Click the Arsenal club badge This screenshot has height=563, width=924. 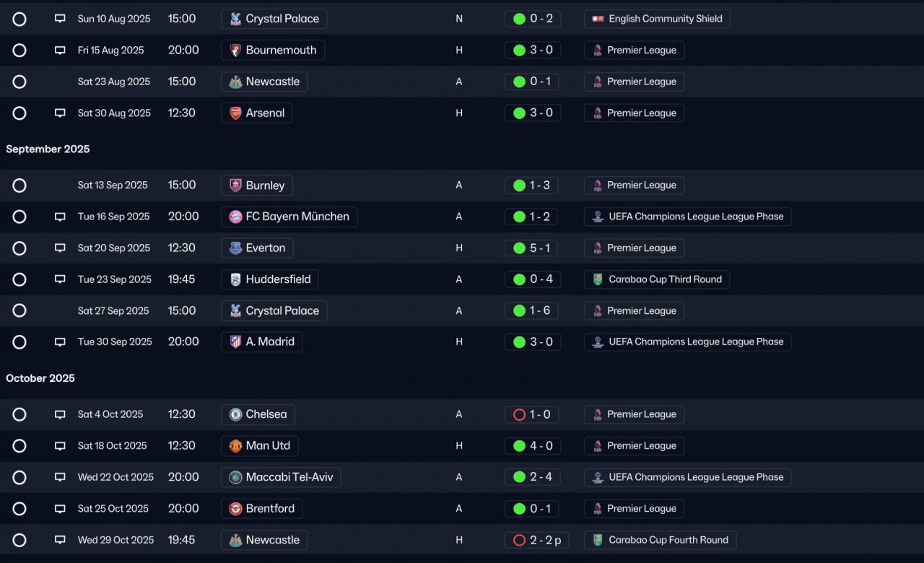tap(235, 113)
